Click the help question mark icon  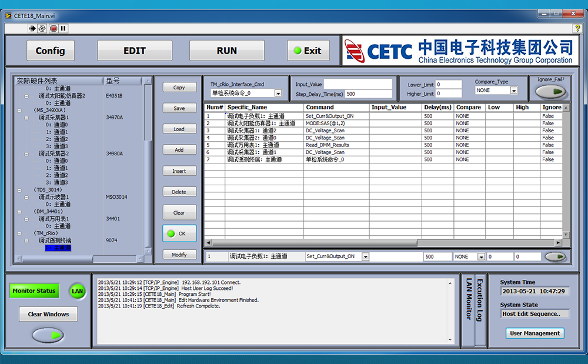577,28
